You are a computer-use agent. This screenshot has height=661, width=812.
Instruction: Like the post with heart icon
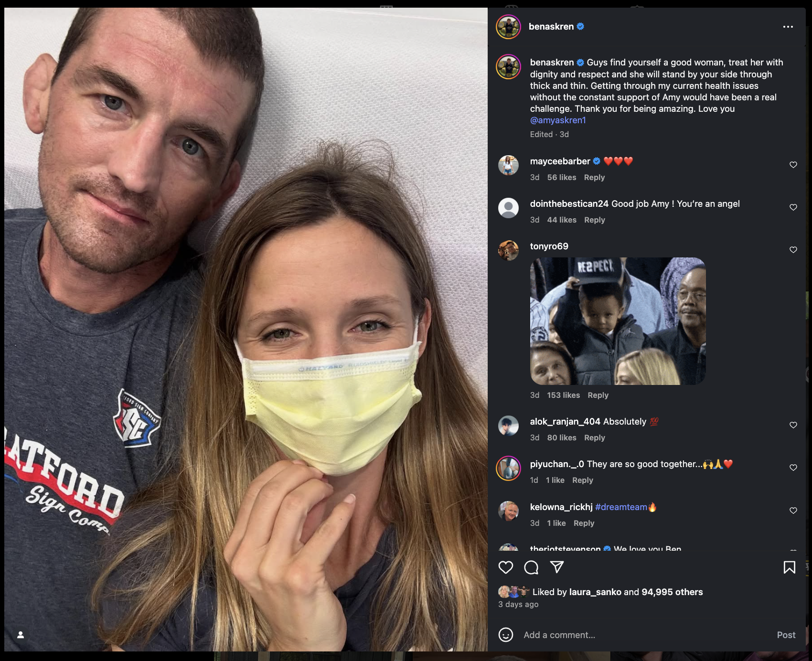[x=505, y=567]
